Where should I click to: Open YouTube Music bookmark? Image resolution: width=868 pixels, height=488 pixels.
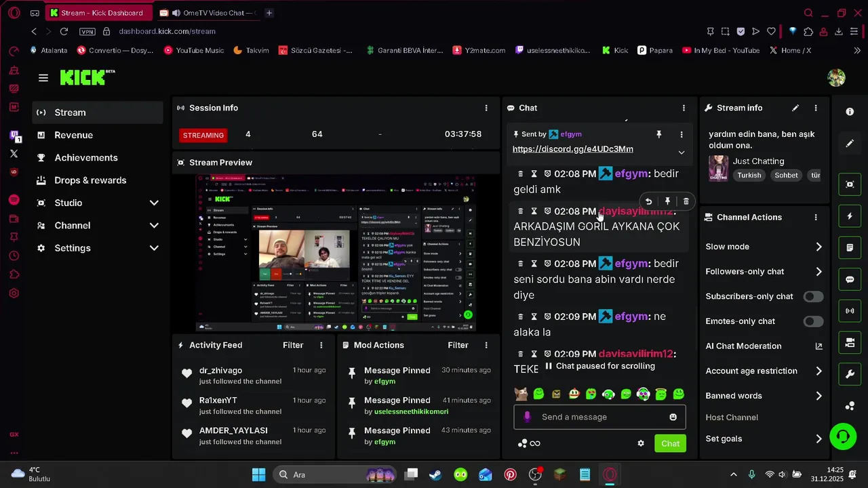(194, 50)
